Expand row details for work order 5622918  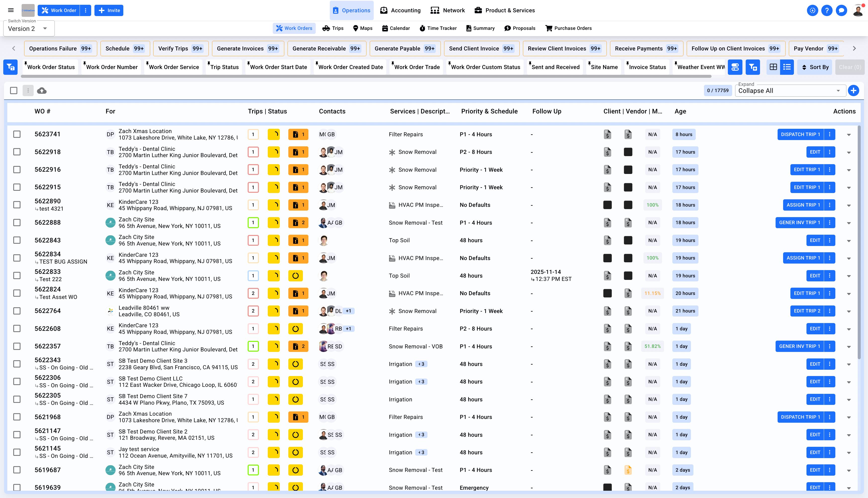click(x=849, y=153)
